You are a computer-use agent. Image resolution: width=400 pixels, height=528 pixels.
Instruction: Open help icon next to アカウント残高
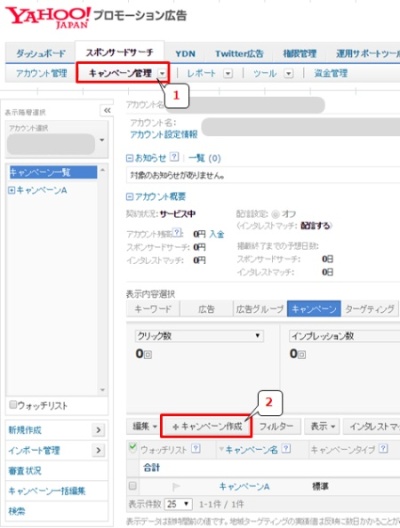coord(177,232)
